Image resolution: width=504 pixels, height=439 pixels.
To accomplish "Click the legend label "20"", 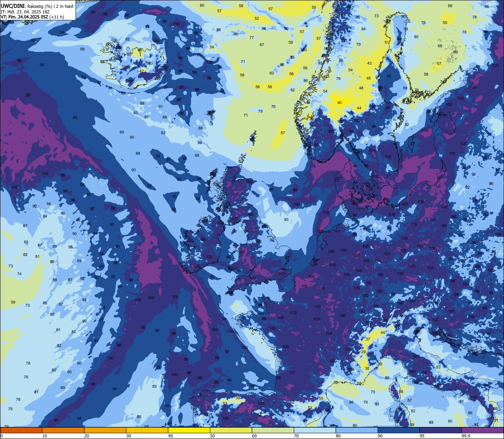I will click(87, 436).
